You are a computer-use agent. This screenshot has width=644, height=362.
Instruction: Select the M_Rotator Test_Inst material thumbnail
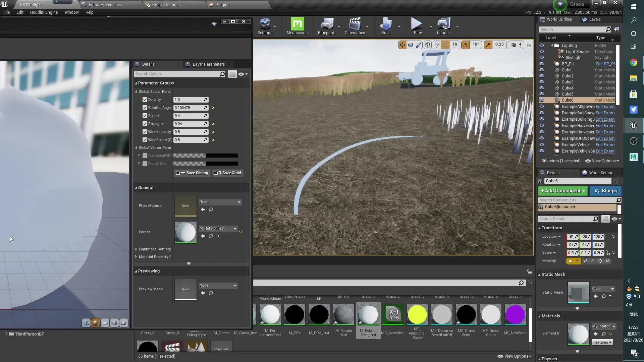point(368,314)
